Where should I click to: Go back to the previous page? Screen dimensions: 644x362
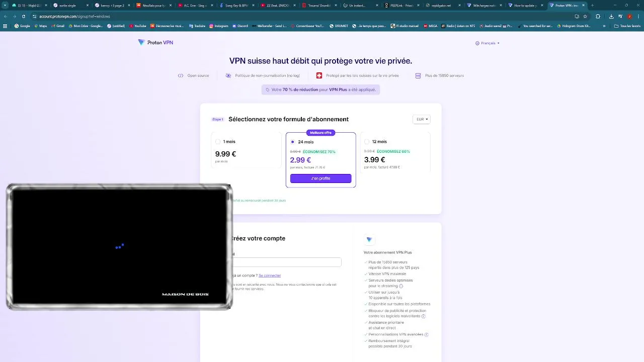(6, 16)
